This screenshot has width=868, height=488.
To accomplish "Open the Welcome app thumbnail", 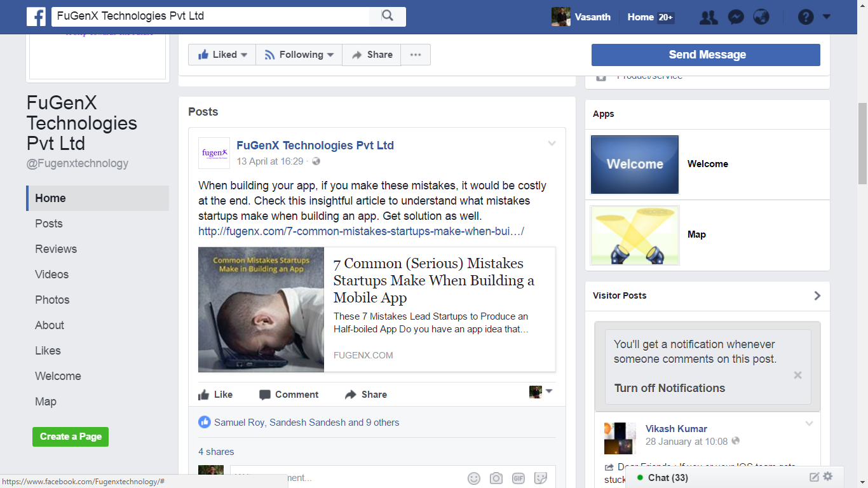I will 635,165.
